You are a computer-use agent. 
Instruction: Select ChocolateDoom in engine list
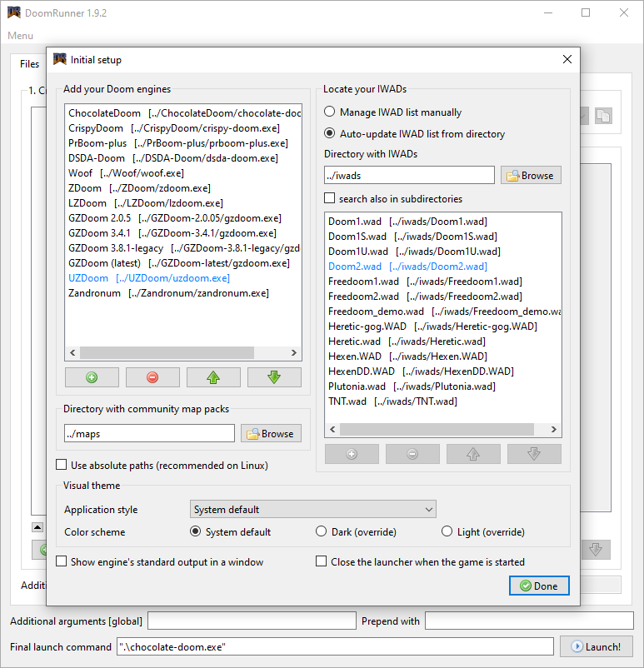(x=183, y=113)
